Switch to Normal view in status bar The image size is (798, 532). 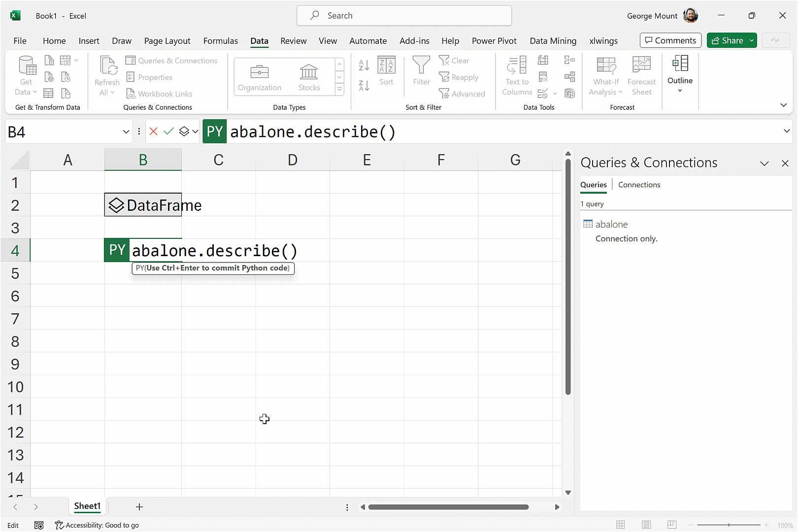621,525
